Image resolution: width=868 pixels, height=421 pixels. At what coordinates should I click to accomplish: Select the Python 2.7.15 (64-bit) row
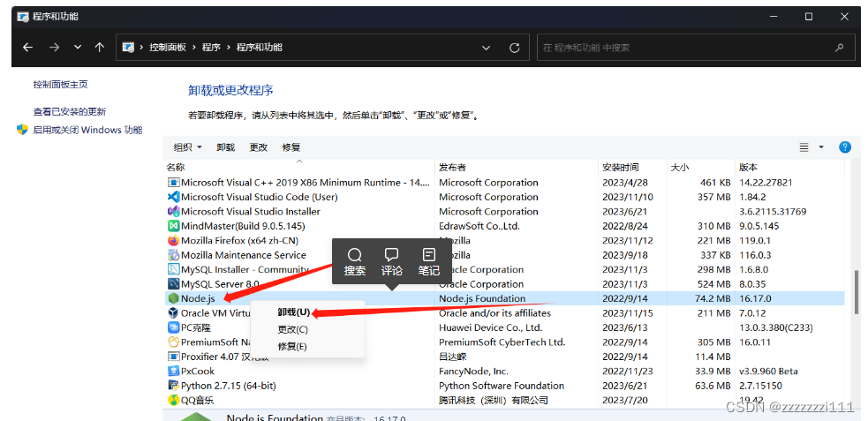(504, 386)
